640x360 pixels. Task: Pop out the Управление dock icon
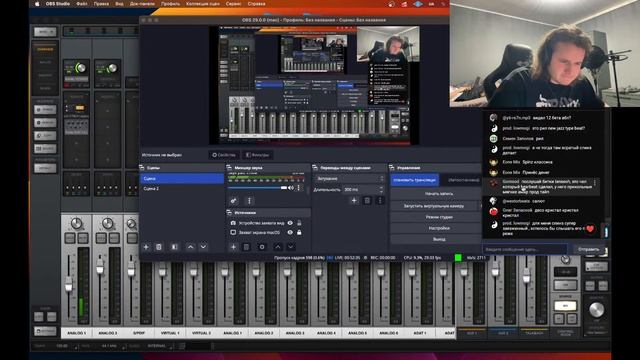pyautogui.click(x=392, y=167)
